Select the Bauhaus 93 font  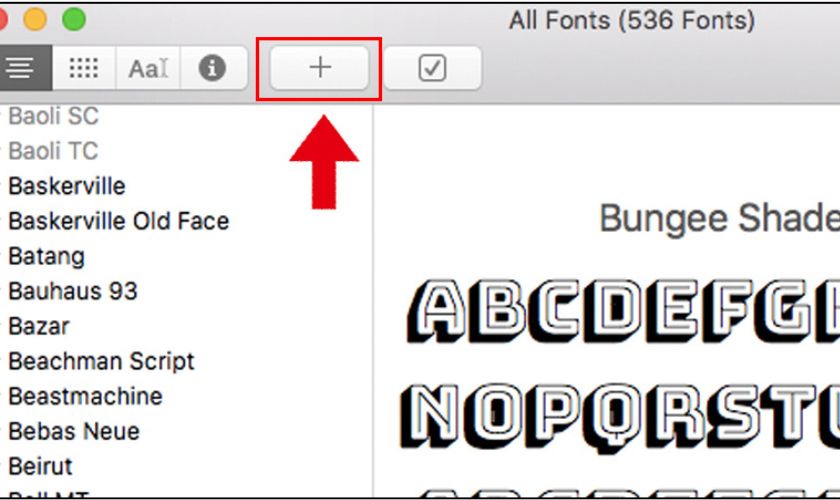click(x=73, y=292)
